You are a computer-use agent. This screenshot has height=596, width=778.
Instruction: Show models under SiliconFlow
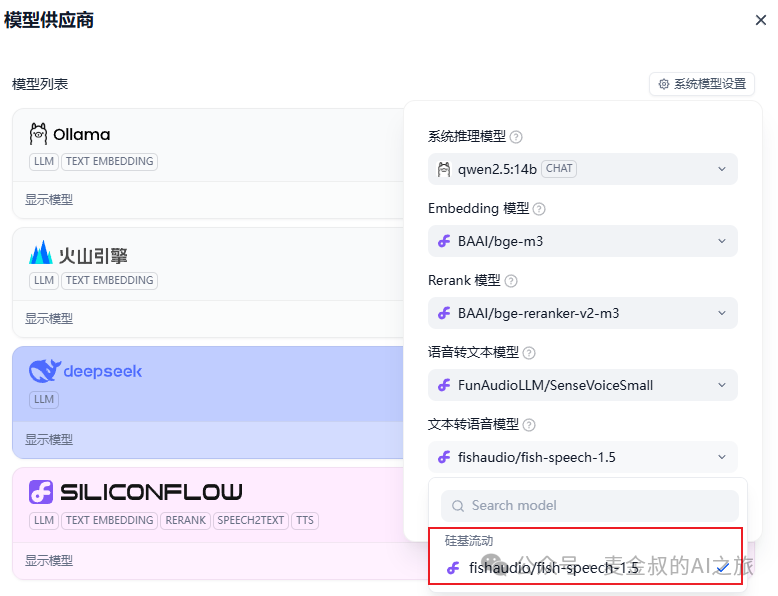[49, 561]
